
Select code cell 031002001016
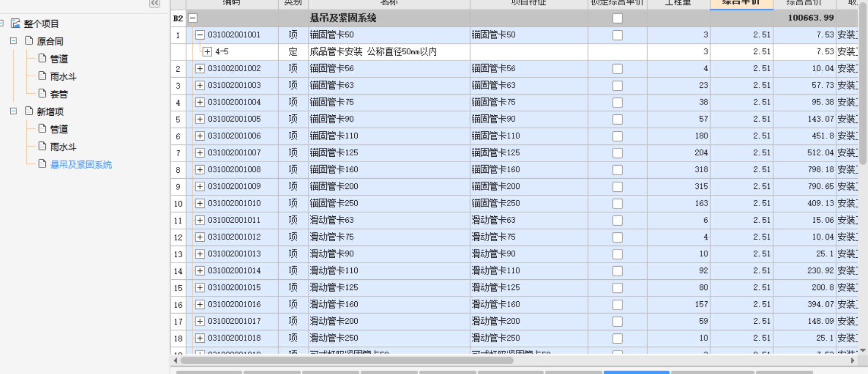(232, 304)
